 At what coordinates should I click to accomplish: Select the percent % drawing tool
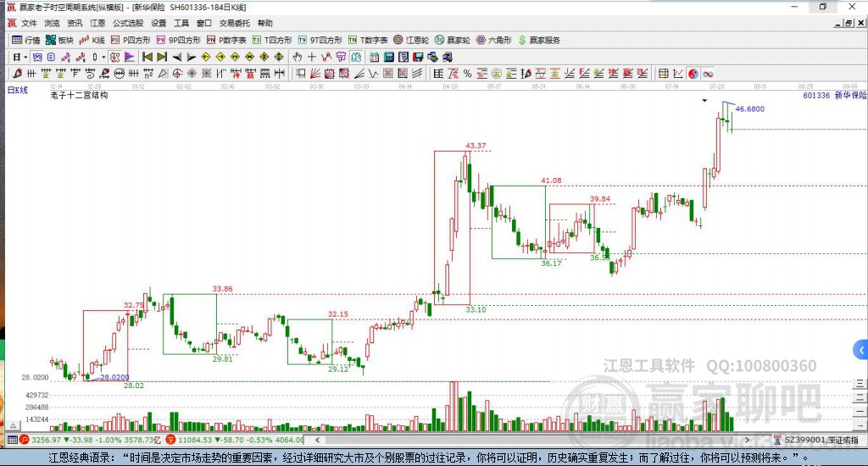467,74
